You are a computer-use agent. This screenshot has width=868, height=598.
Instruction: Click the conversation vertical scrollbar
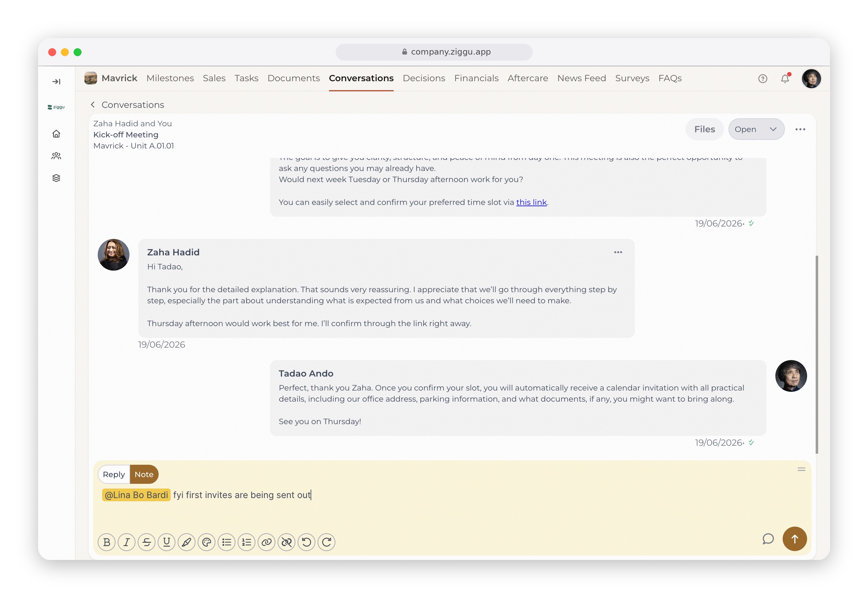(817, 354)
